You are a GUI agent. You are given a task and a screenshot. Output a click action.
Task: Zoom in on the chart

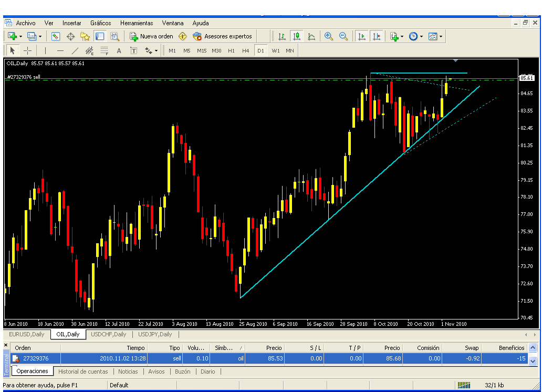[x=329, y=36]
